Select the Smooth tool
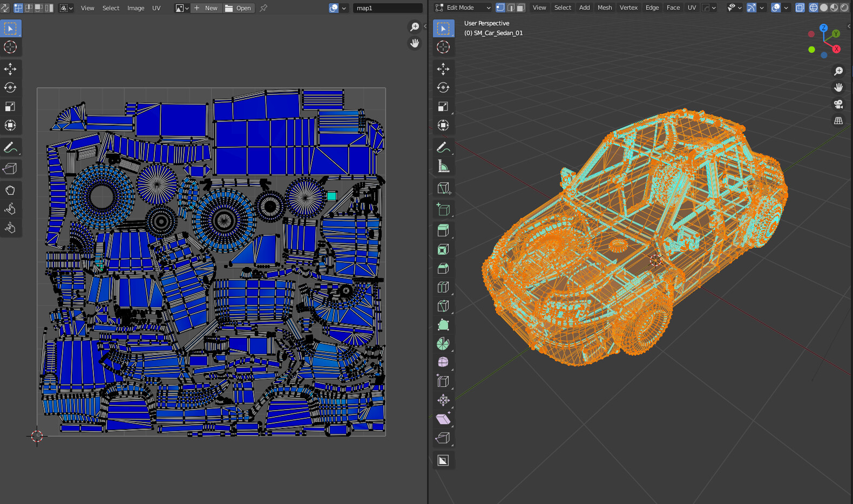 click(443, 362)
